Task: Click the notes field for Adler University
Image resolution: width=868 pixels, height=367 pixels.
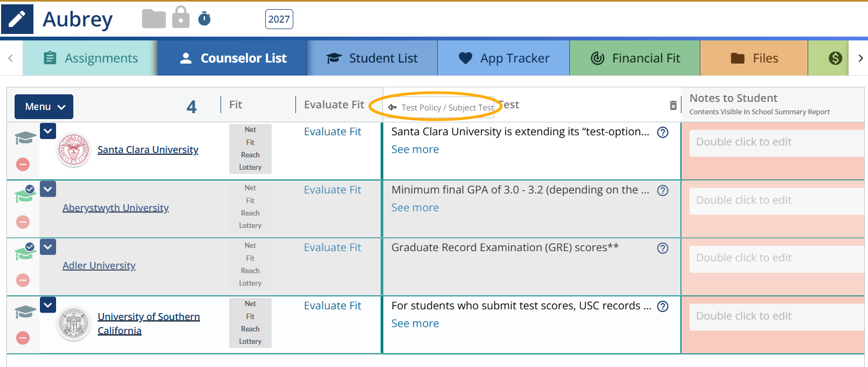Action: click(777, 259)
